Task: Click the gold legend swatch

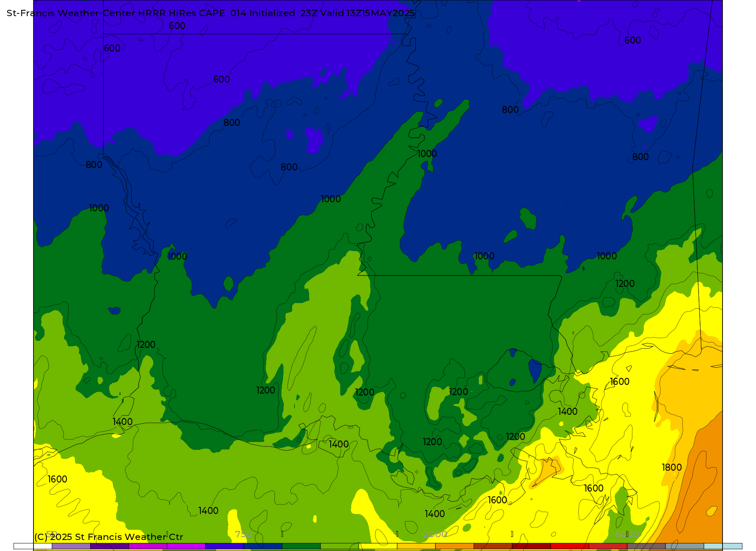Action: [416, 546]
